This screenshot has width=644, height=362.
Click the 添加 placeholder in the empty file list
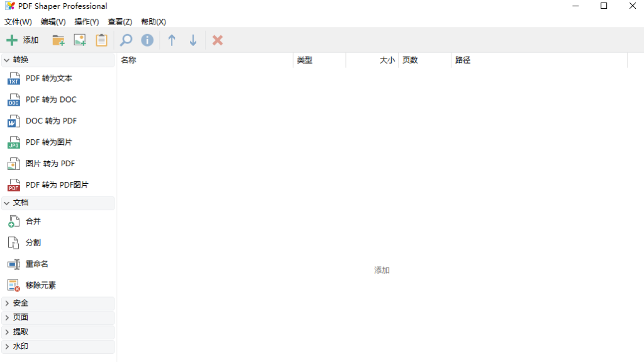(x=382, y=270)
